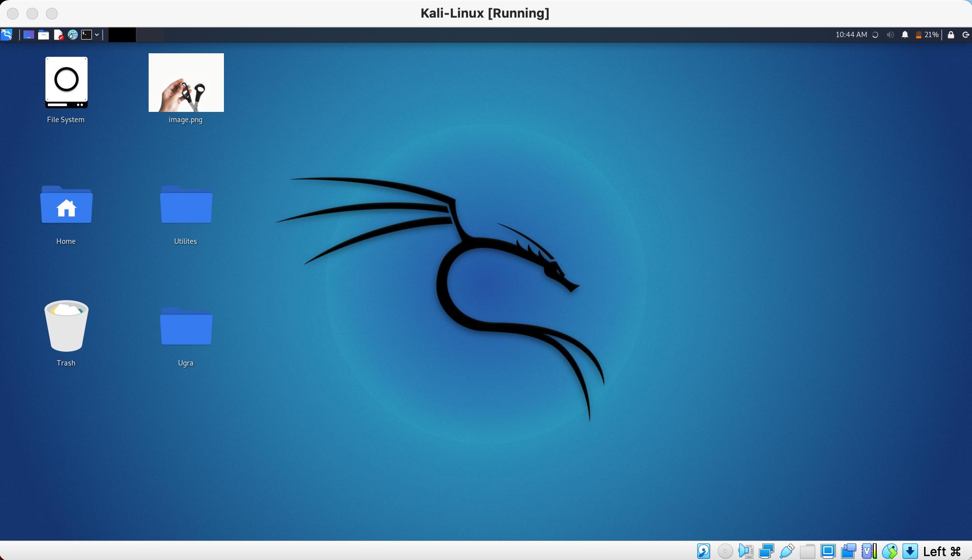Screen dimensions: 972x560
Task: Click the Ugra folder name label
Action: tap(185, 363)
